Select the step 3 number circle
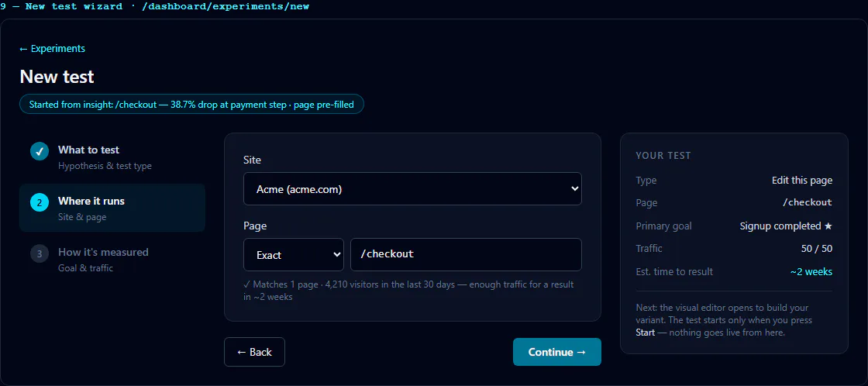The image size is (868, 386). [x=40, y=253]
